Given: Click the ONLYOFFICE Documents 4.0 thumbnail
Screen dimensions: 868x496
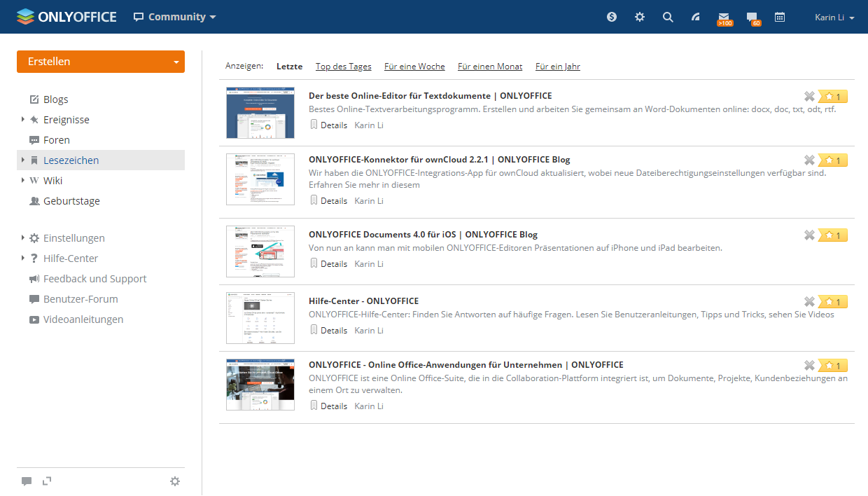Looking at the screenshot, I should pyautogui.click(x=260, y=252).
